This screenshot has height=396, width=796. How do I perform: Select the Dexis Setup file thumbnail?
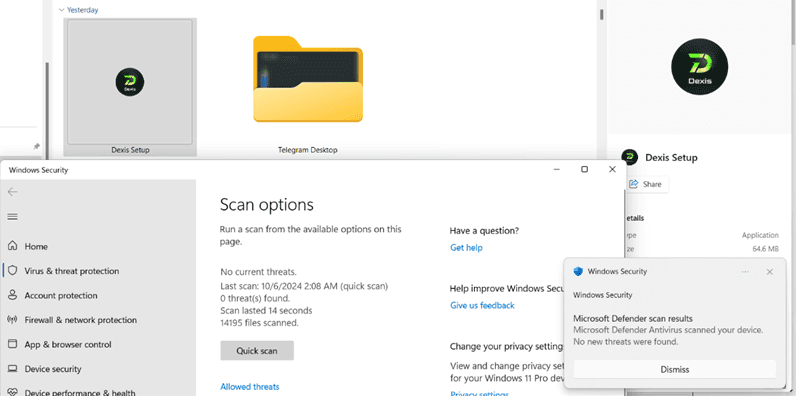130,87
